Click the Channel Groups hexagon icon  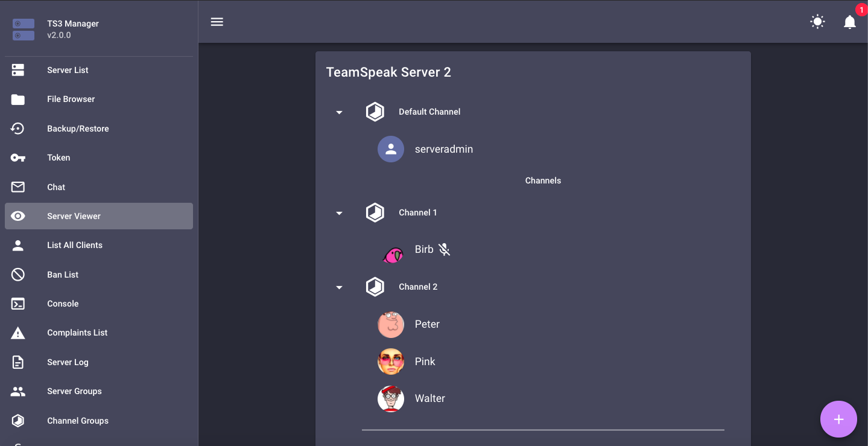pos(18,421)
